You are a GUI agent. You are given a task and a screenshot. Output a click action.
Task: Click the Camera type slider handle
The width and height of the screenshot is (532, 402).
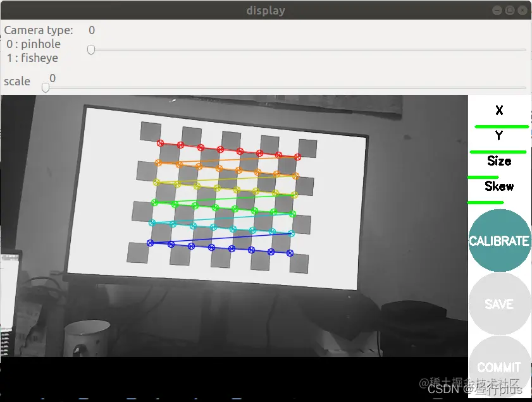[x=91, y=50]
